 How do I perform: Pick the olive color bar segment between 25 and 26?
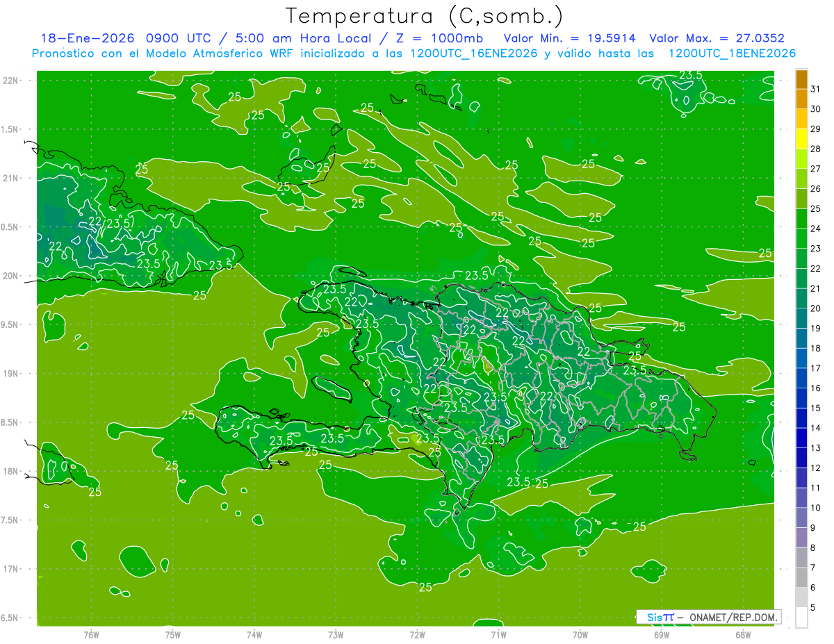[801, 199]
